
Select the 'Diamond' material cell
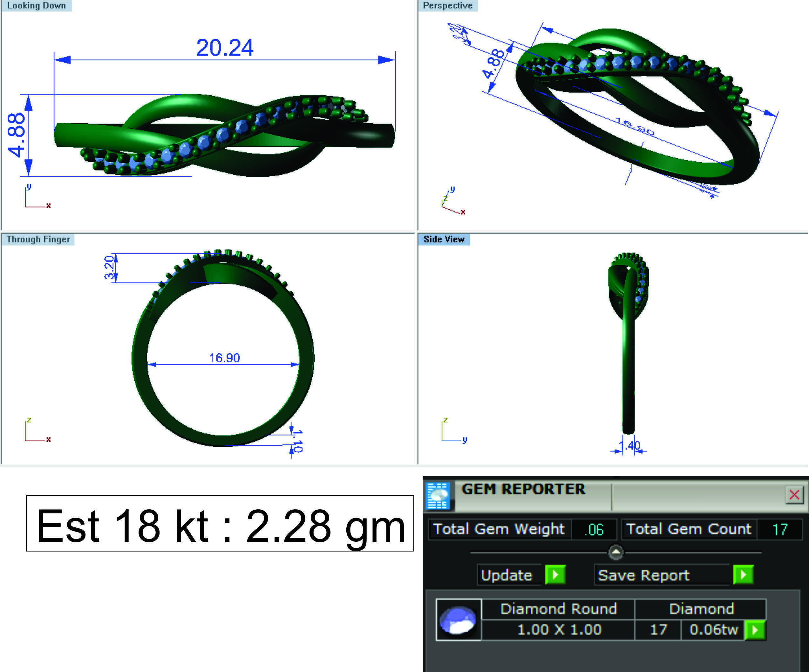701,609
